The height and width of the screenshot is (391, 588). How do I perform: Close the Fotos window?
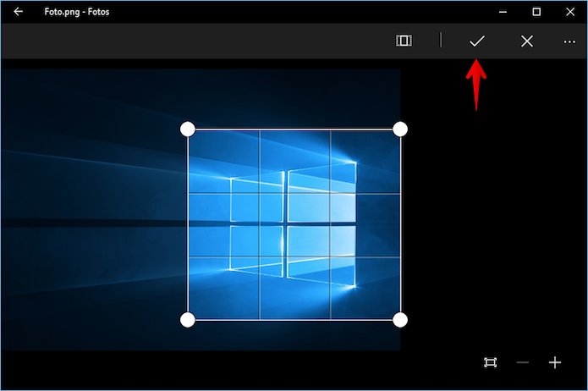(x=570, y=12)
